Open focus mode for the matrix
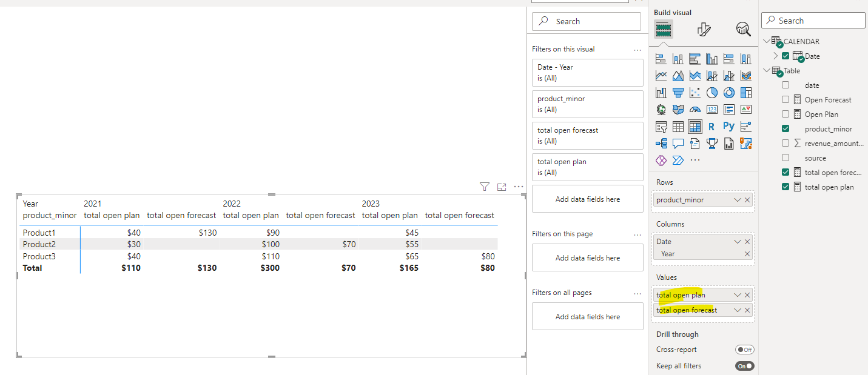Image resolution: width=868 pixels, height=375 pixels. click(502, 187)
